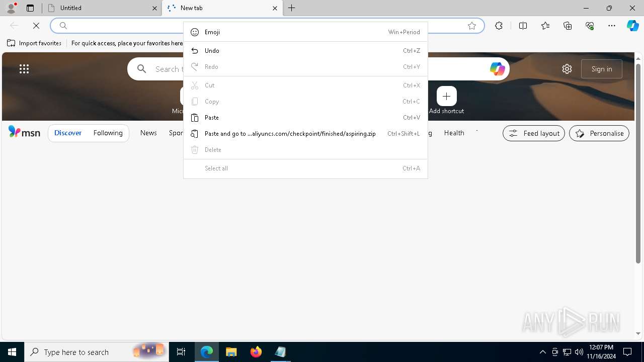The image size is (644, 362).
Task: Show hidden tray icons chevron
Action: (543, 352)
